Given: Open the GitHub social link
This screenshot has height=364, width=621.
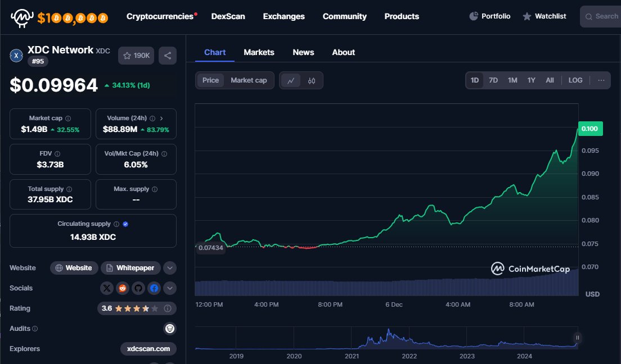Looking at the screenshot, I should pos(138,288).
